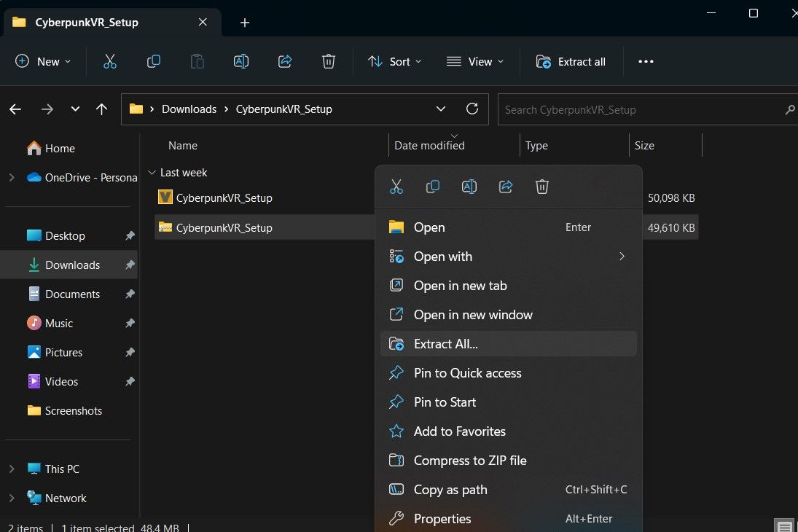Viewport: 798px width, 532px height.
Task: Click the Extract all toolbar button
Action: [571, 61]
